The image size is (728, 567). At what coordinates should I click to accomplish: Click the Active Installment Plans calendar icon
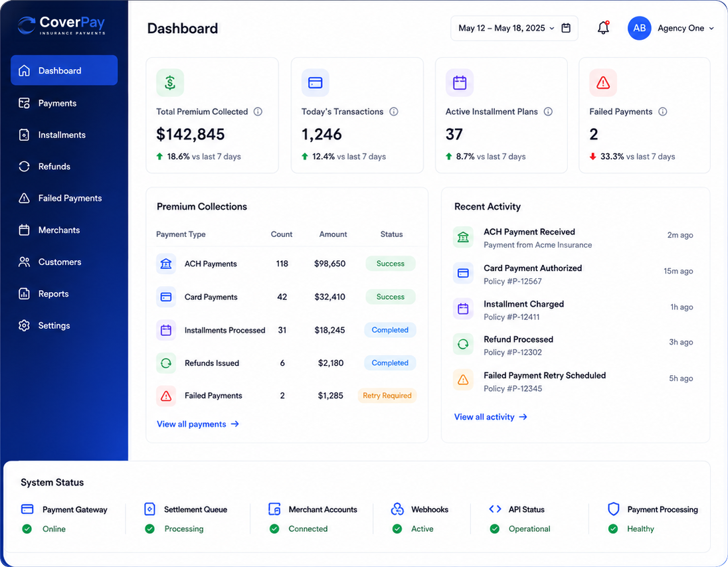(x=460, y=82)
